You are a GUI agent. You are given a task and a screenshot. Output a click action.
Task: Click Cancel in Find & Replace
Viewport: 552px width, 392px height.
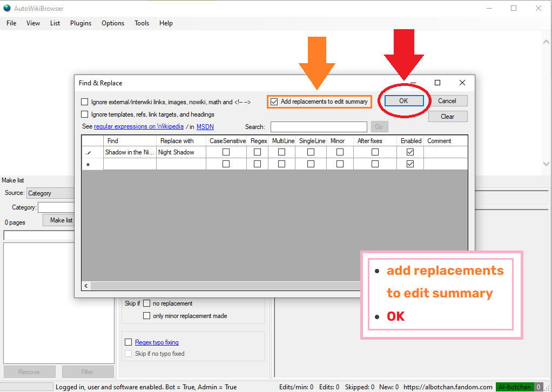coord(447,101)
